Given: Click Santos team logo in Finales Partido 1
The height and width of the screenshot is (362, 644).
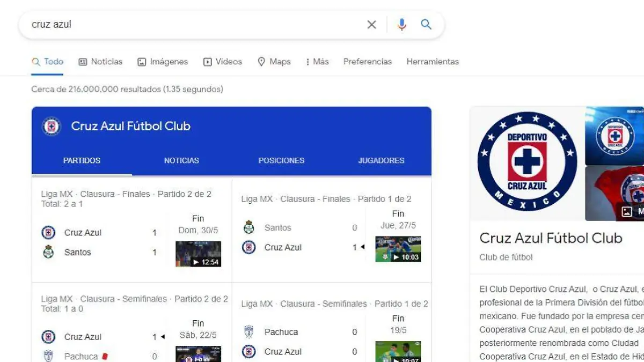Looking at the screenshot, I should click(248, 227).
